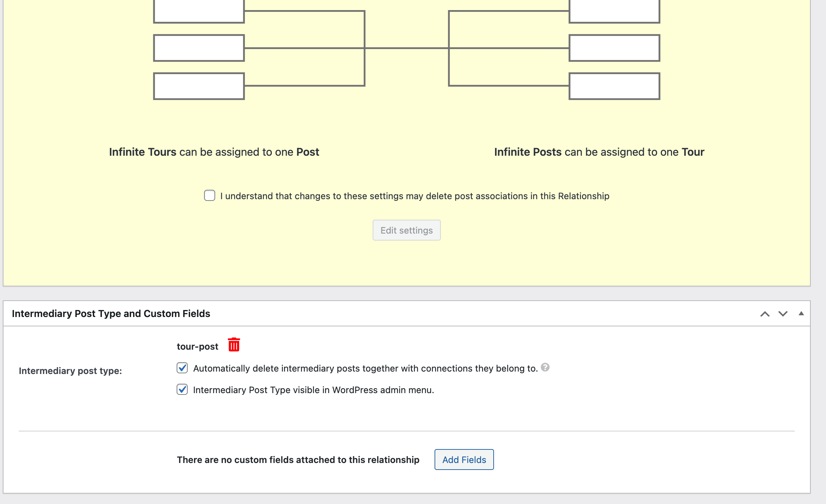Click the top left diagram box
Image resolution: width=826 pixels, height=504 pixels.
tap(199, 11)
